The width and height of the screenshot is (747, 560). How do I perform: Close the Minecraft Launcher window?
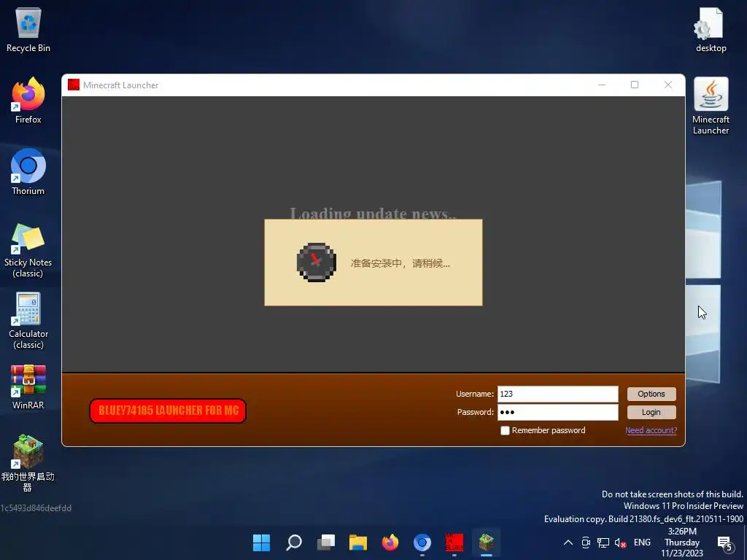[x=668, y=85]
